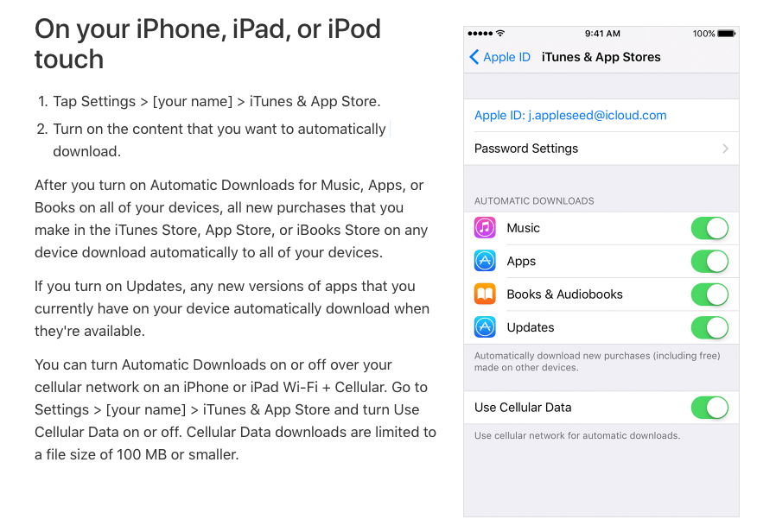Tap the Updates App Store icon

[485, 327]
